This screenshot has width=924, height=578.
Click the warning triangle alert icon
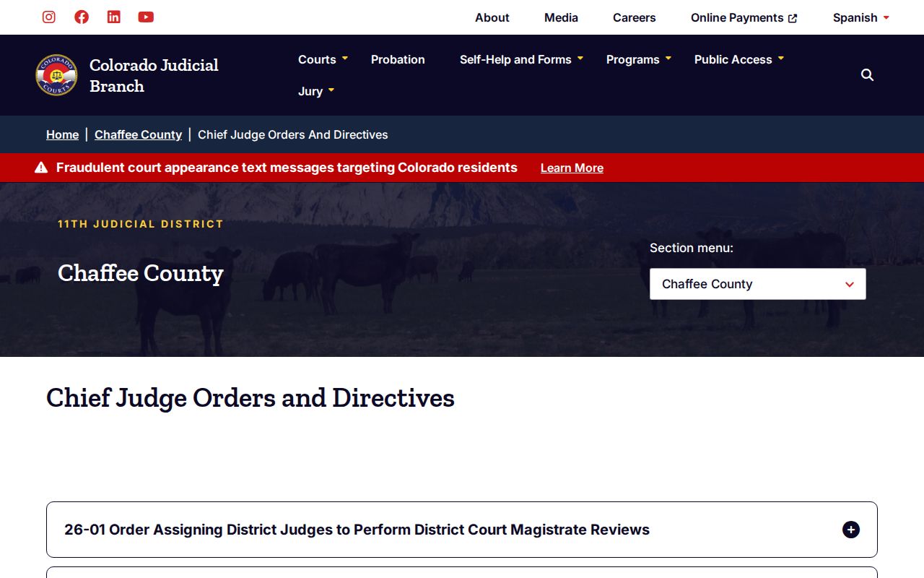point(41,168)
